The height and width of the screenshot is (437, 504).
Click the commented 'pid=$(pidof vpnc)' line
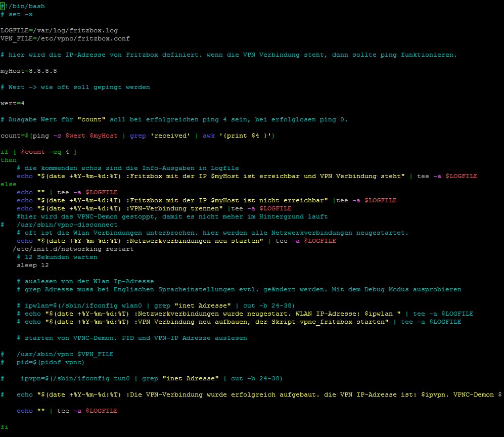coord(42,363)
